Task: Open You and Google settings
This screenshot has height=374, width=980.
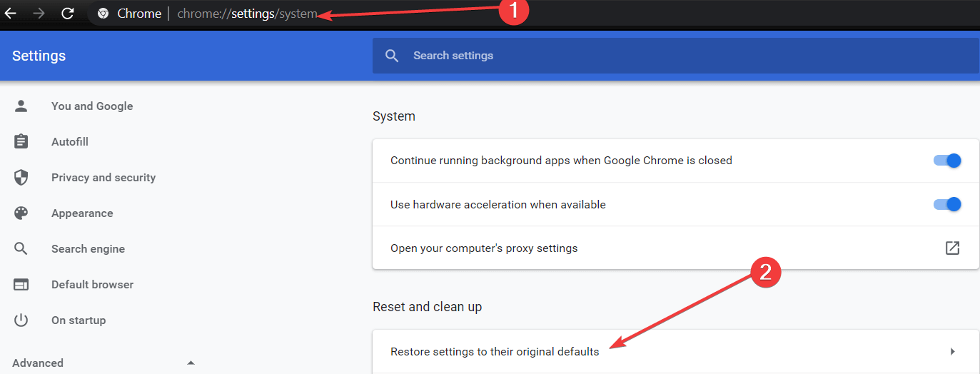Action: coord(92,106)
